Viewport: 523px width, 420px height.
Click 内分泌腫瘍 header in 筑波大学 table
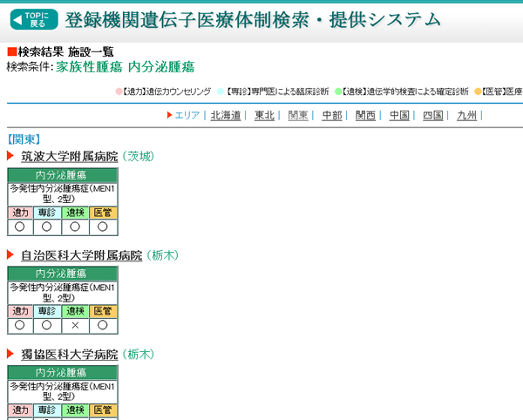coord(63,175)
